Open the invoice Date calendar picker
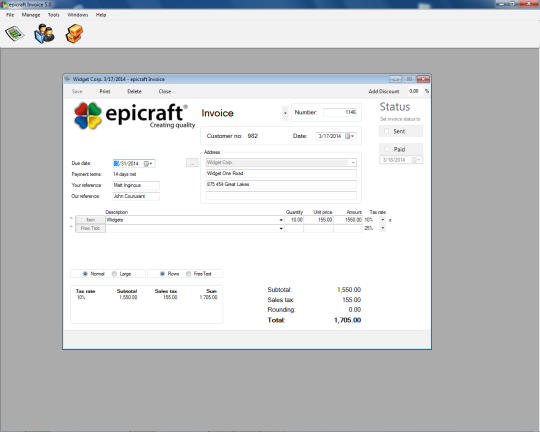The width and height of the screenshot is (540, 432). 350,136
